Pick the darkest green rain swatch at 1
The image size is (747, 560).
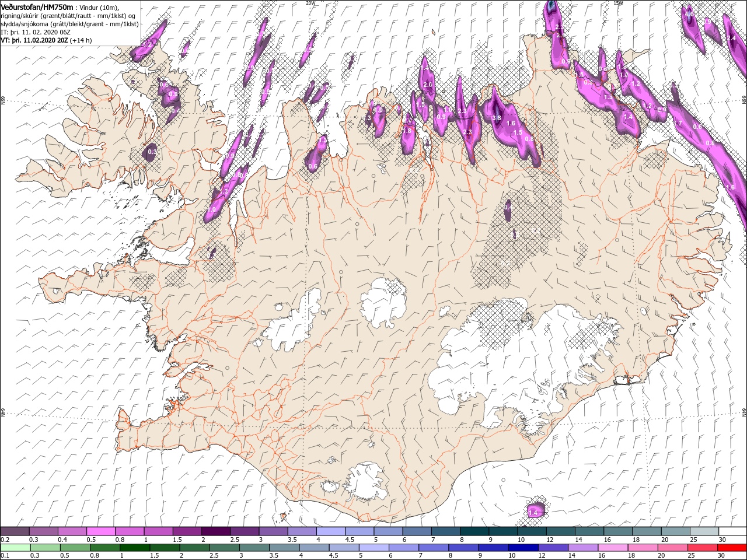click(135, 547)
